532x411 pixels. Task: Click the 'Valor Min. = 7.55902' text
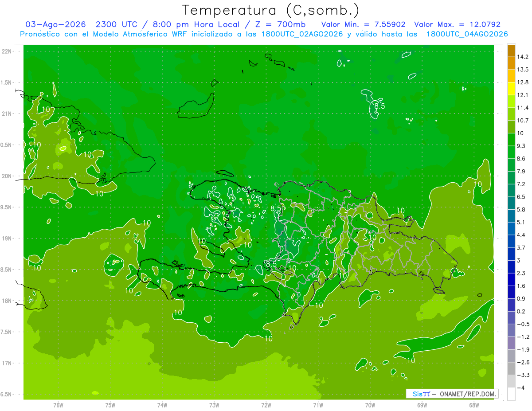click(x=364, y=24)
